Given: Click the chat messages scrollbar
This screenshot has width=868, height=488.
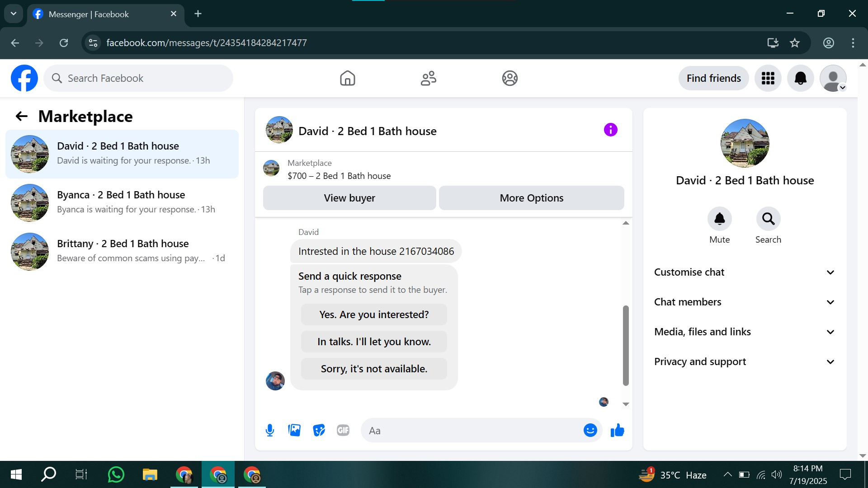Looking at the screenshot, I should [x=626, y=346].
